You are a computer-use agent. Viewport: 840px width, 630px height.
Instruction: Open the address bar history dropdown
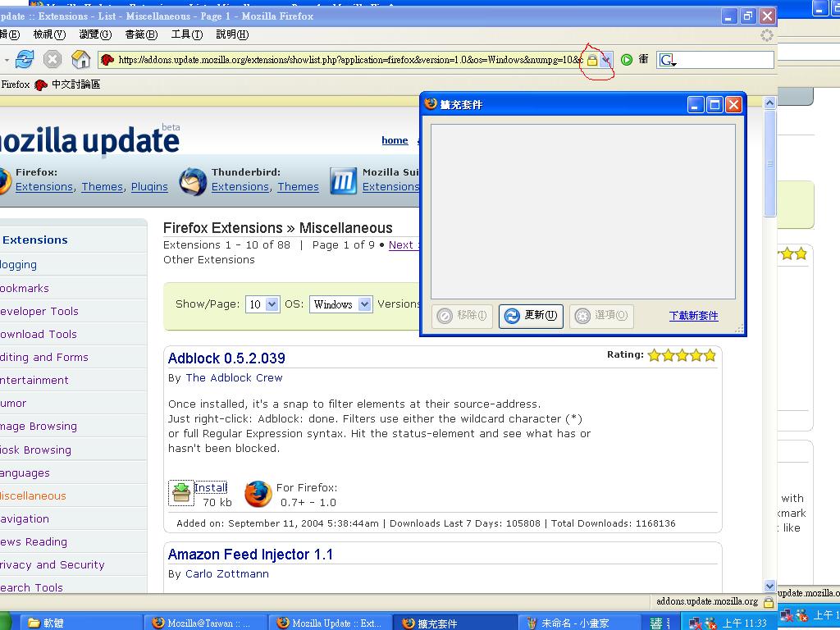coord(606,60)
